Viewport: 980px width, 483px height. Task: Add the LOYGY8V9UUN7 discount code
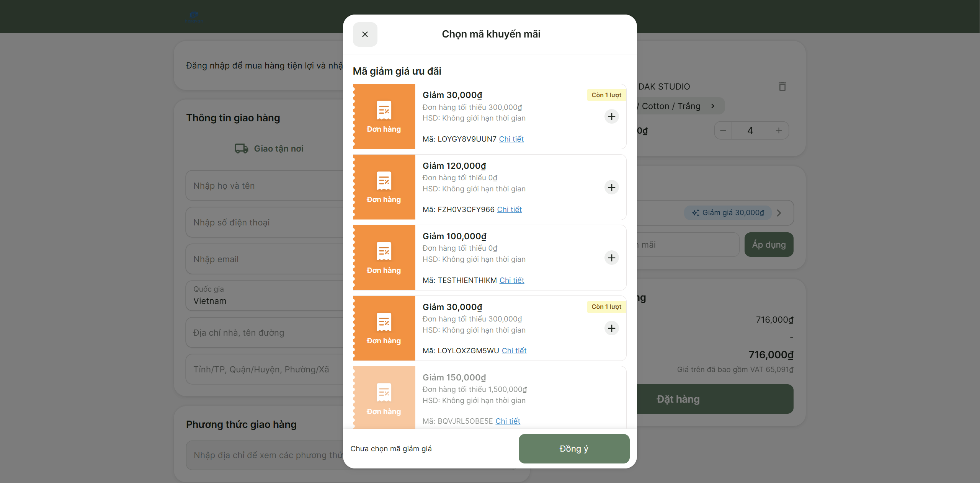[x=611, y=117]
